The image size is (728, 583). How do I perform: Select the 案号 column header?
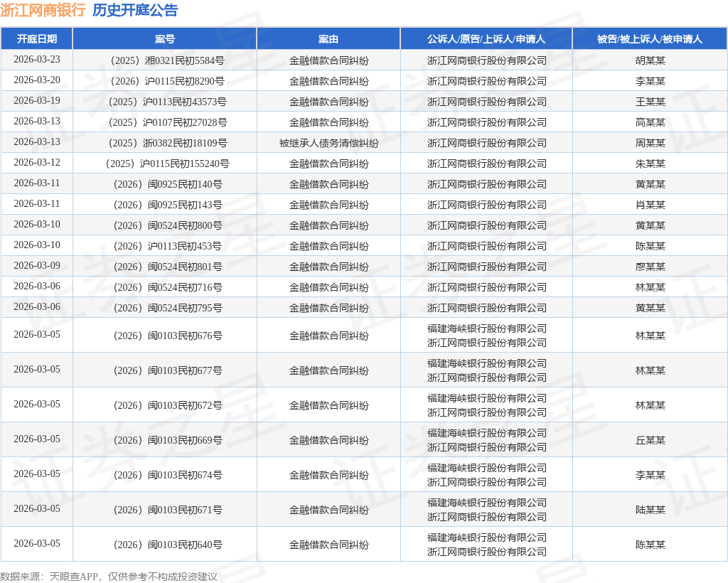(x=165, y=39)
